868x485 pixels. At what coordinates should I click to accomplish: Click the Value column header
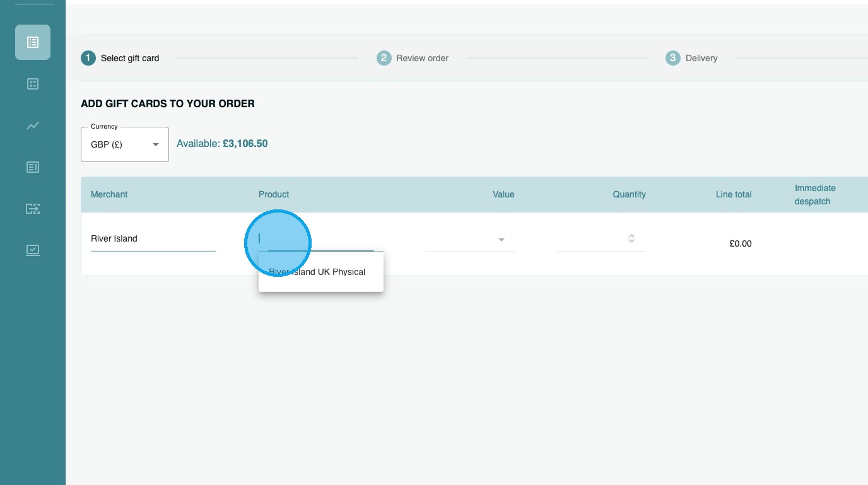503,194
